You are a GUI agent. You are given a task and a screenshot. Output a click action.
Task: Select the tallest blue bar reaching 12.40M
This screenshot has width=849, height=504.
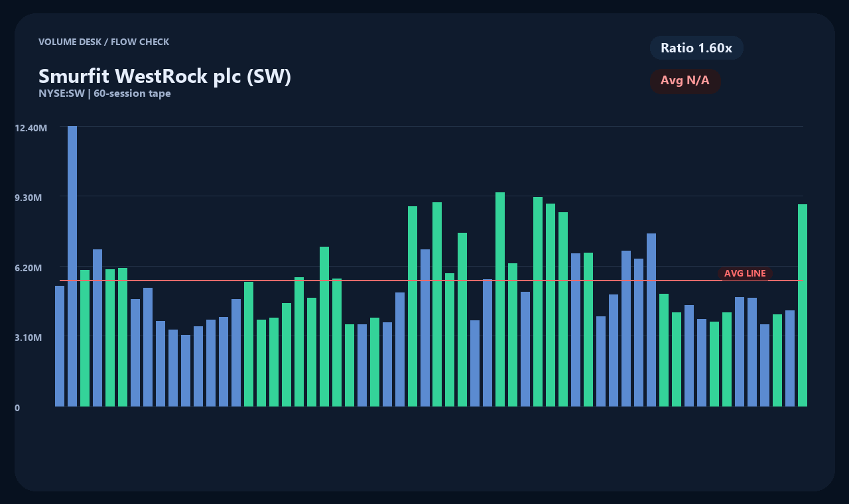click(72, 266)
